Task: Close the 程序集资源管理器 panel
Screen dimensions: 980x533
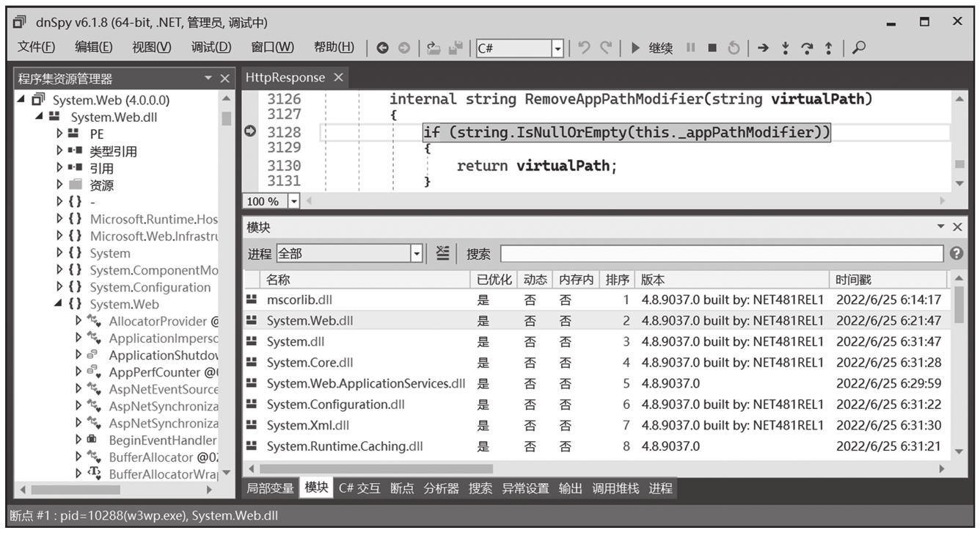Action: (x=225, y=79)
